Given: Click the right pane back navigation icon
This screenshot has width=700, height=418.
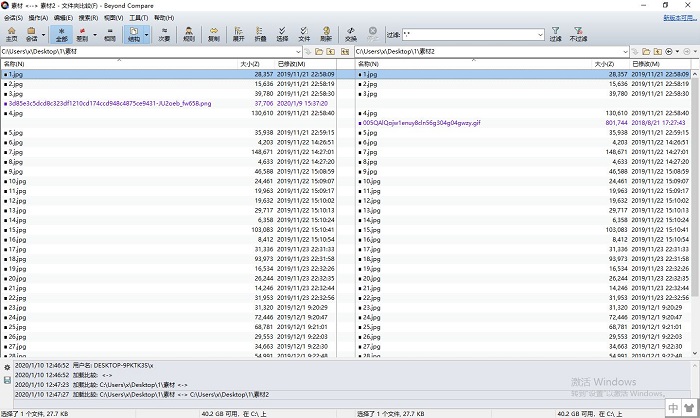Looking at the screenshot, I should [669, 52].
